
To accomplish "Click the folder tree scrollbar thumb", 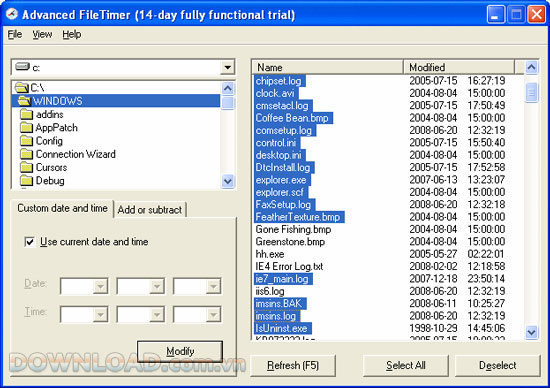I will pyautogui.click(x=228, y=103).
